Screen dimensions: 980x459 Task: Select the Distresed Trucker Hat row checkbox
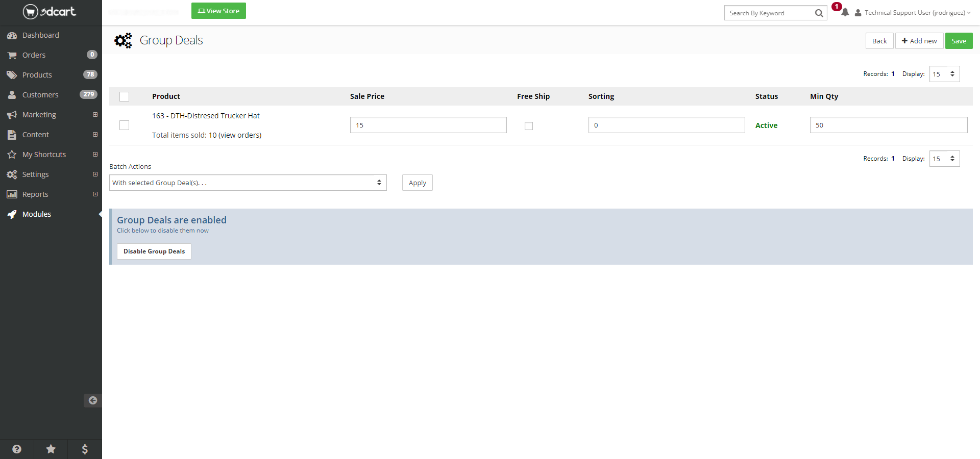click(x=124, y=125)
